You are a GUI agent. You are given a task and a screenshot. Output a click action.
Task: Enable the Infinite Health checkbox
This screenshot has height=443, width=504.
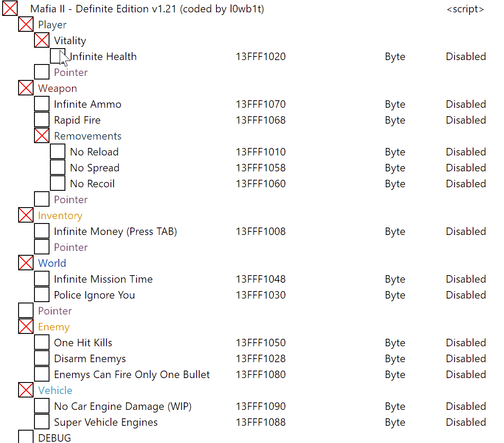57,57
